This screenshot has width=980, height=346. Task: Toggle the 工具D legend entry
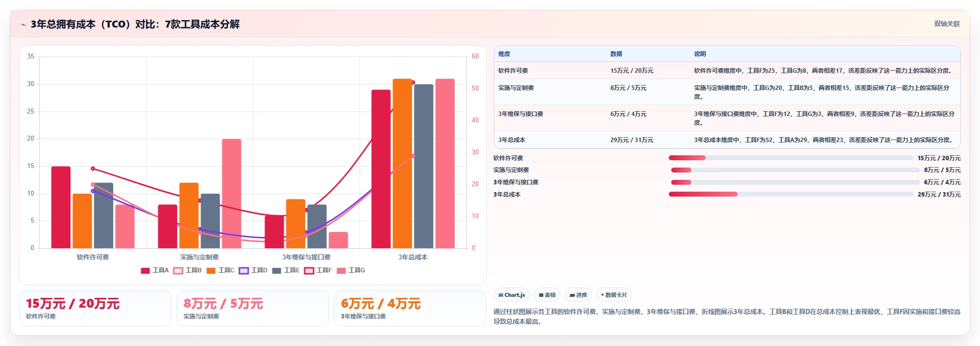(253, 270)
